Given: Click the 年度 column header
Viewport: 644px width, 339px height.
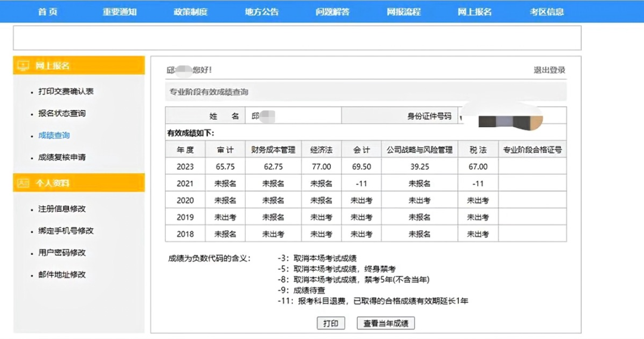Looking at the screenshot, I should 185,150.
